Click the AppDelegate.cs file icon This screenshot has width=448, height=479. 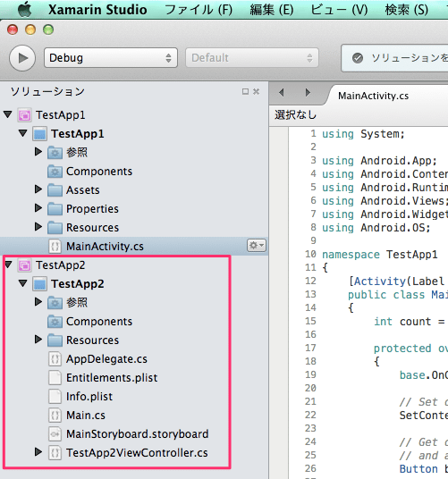coord(55,359)
